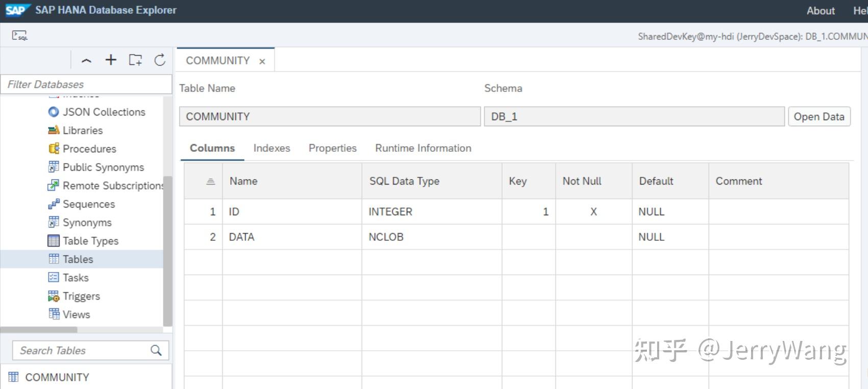868x389 pixels.
Task: Collapse the database tree with the caret icon
Action: pos(86,60)
